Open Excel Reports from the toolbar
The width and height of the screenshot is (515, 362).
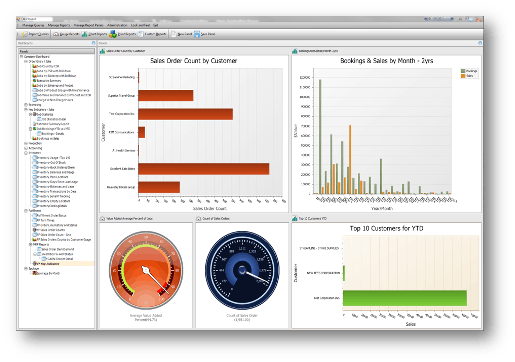click(123, 34)
